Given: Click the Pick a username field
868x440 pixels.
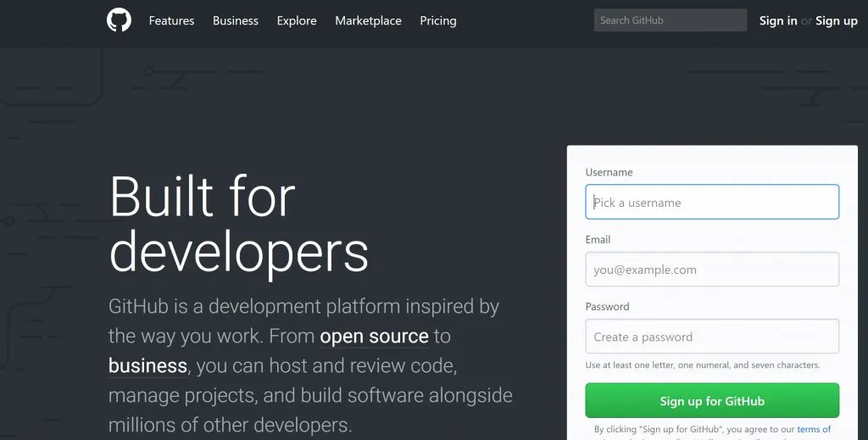Looking at the screenshot, I should [712, 203].
